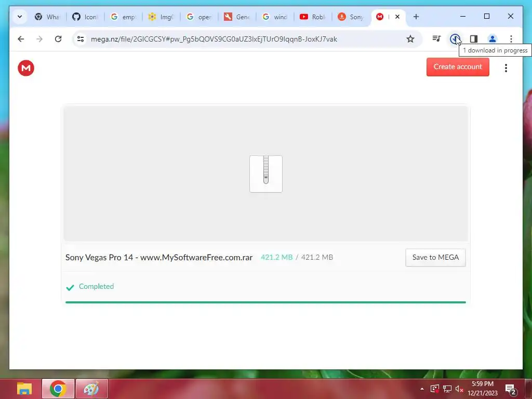Click the security warning tray icon
The image size is (532, 399).
click(x=435, y=389)
